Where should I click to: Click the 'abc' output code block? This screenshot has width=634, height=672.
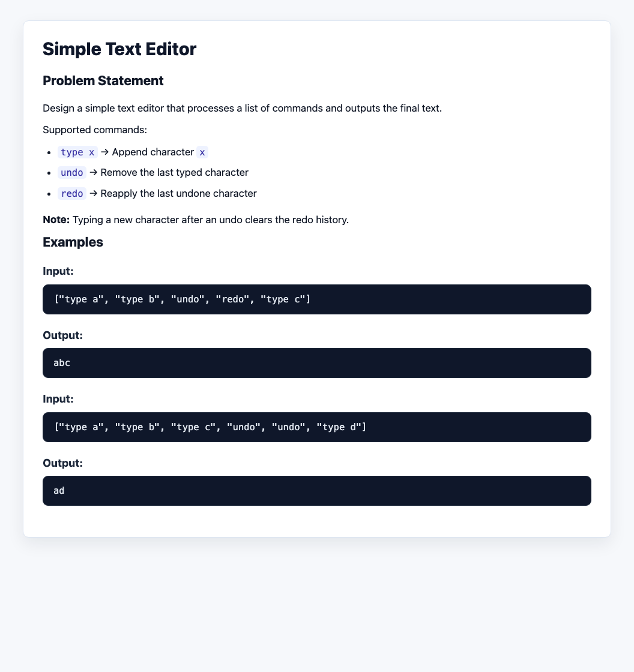(x=317, y=363)
